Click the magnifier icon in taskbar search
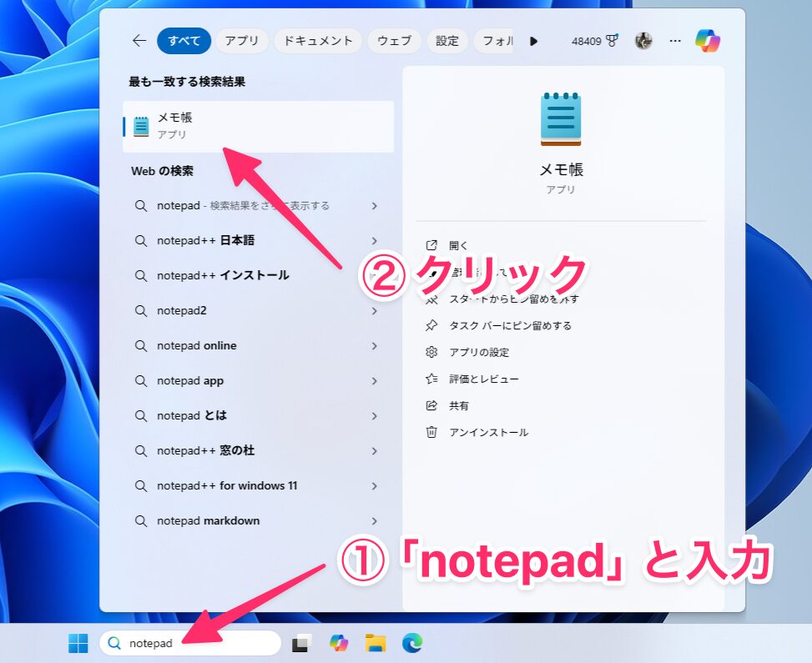The height and width of the screenshot is (663, 812). coord(114,643)
